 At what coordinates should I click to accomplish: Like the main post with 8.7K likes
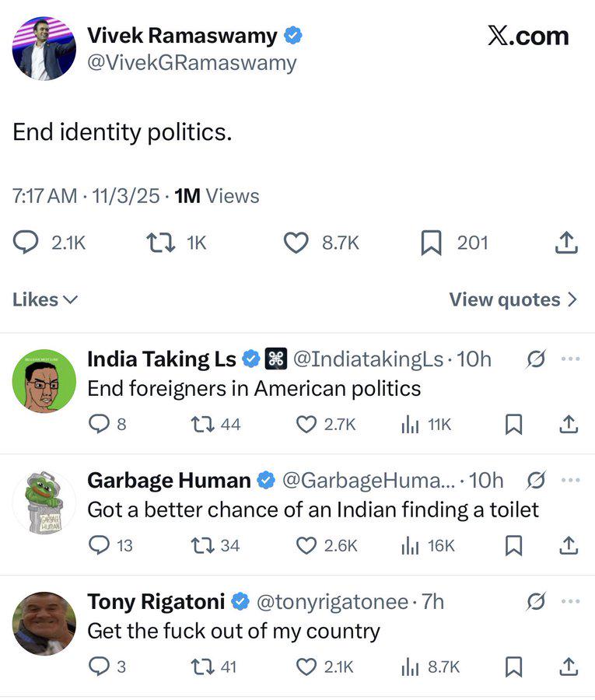[x=296, y=243]
